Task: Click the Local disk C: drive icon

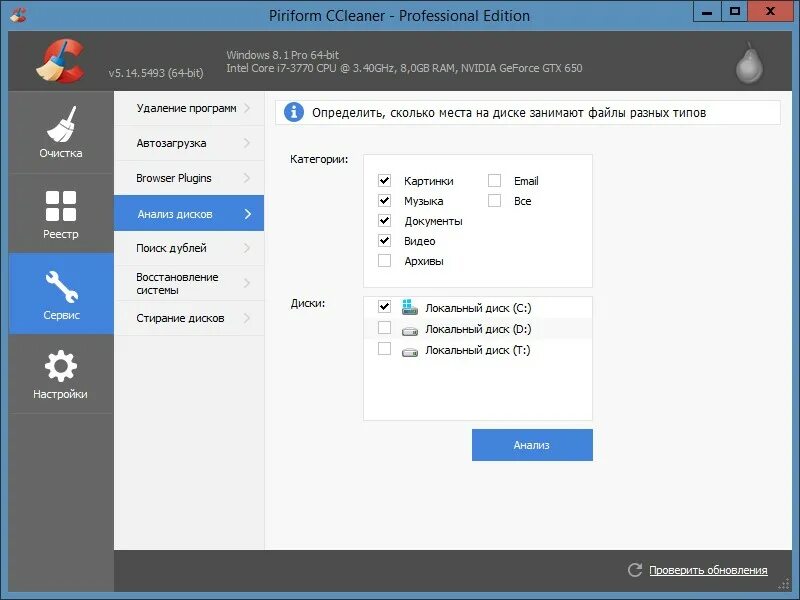Action: point(410,307)
